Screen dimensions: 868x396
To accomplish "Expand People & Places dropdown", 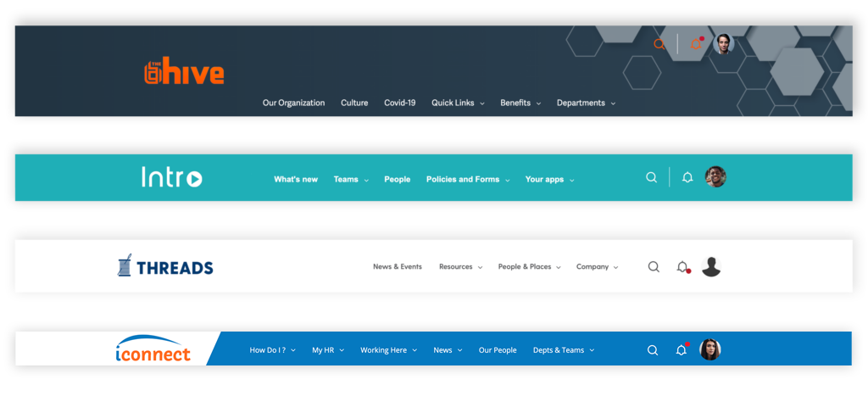I will tap(529, 267).
